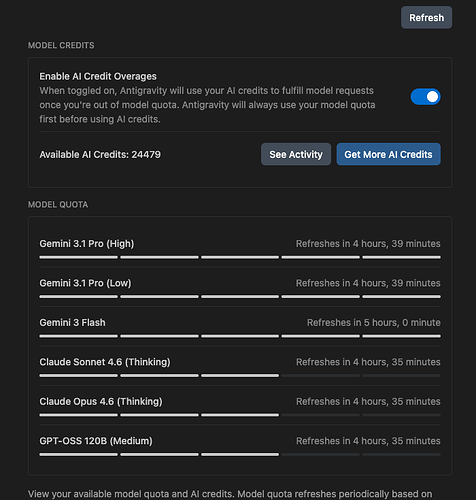Click the Refresh button
This screenshot has width=476, height=500.
pos(426,18)
